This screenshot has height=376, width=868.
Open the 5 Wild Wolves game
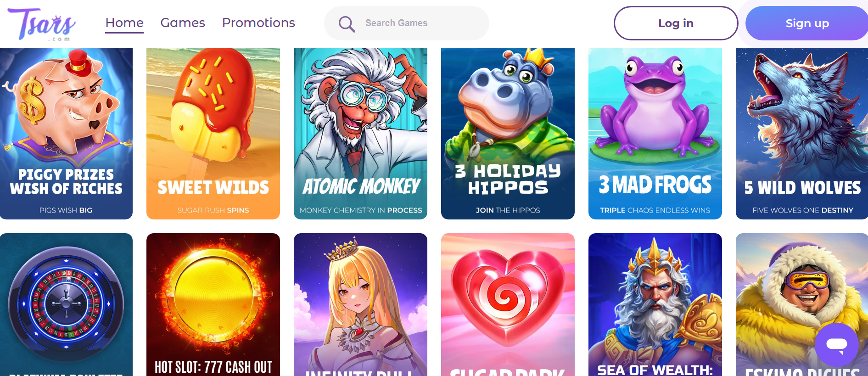[802, 133]
